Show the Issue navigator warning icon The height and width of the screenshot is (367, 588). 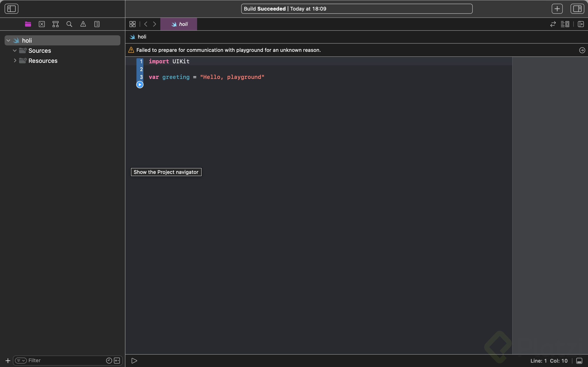pyautogui.click(x=83, y=24)
